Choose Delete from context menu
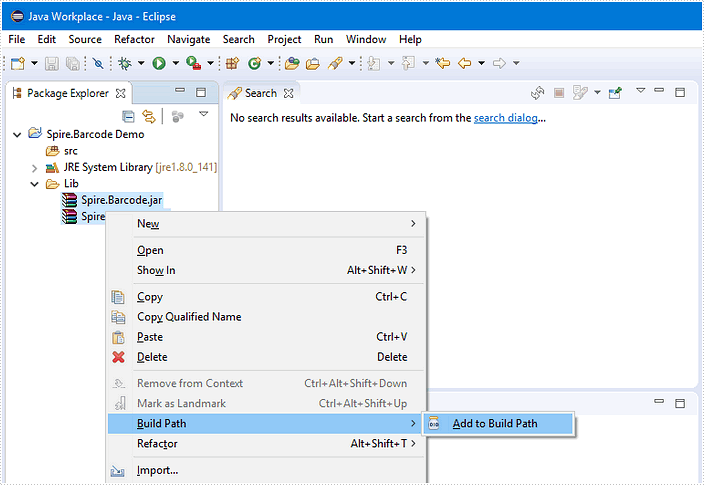Screen dimensions: 704x485 point(266,357)
